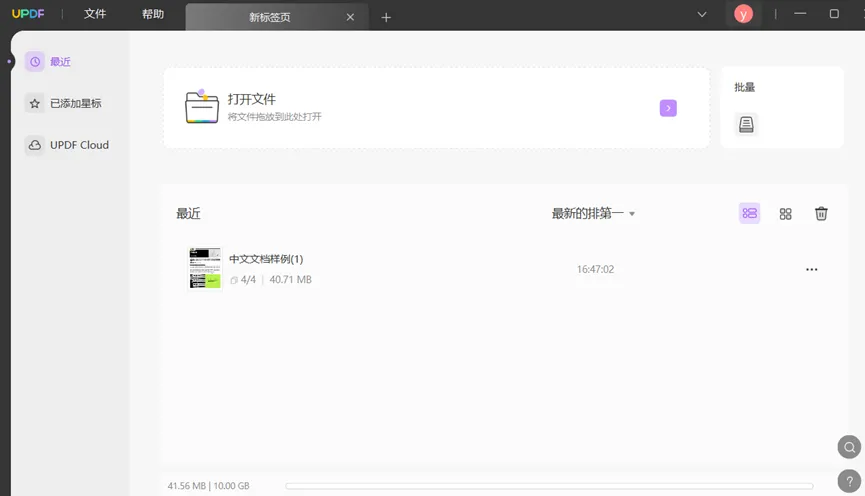Switch to grid thumbnail view

pos(785,213)
